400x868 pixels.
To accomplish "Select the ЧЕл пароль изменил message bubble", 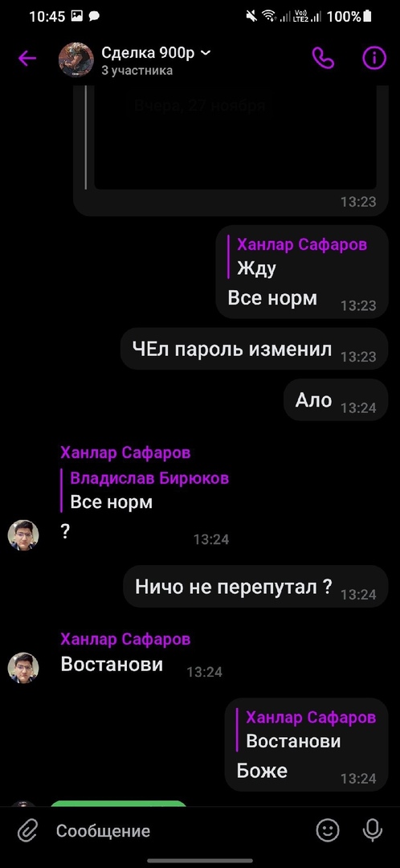I will [x=254, y=350].
